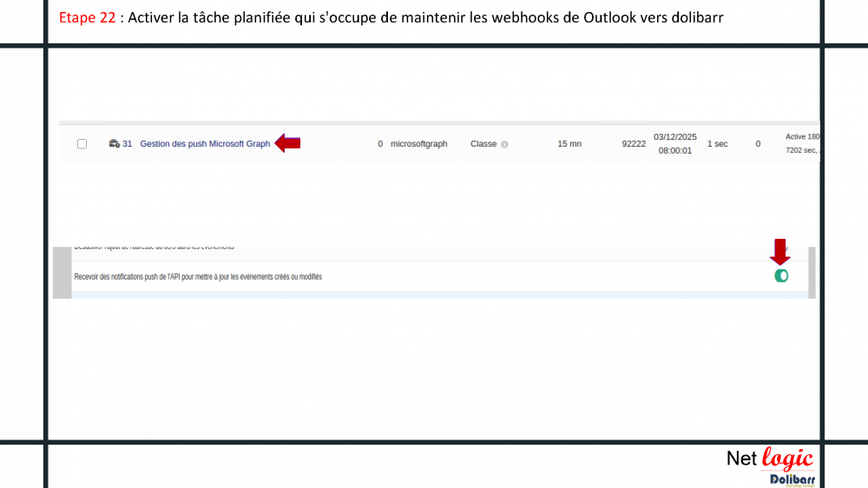The image size is (868, 488).
Task: Open job ID 31 link
Action: click(x=128, y=144)
